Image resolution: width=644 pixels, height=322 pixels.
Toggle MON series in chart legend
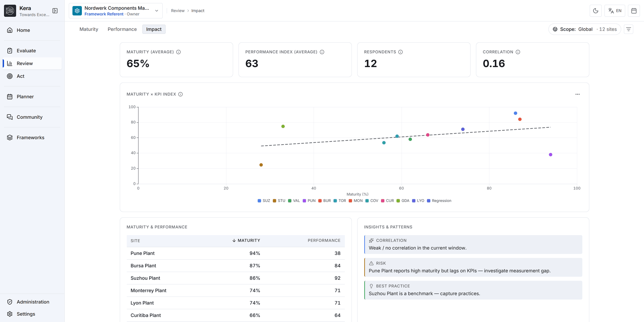(x=356, y=201)
